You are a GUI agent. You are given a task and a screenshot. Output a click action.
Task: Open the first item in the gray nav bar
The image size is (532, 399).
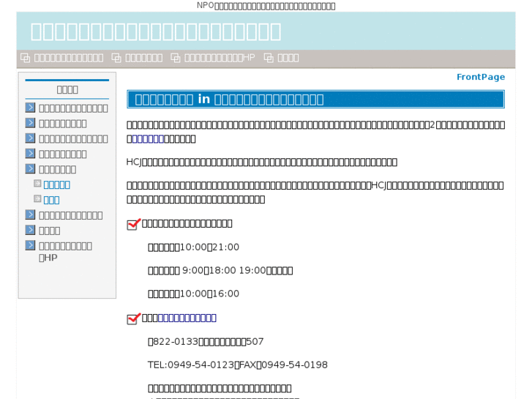coord(69,58)
